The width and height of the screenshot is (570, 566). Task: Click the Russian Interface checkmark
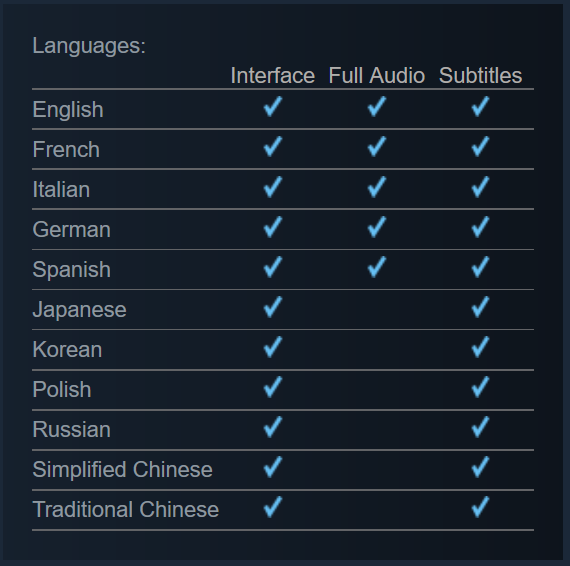point(273,427)
